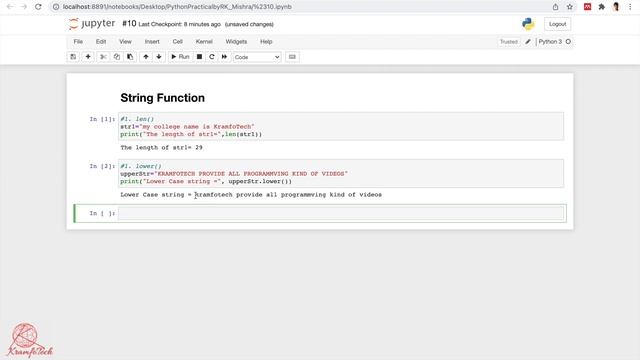
Task: Move the selected cell down with the arrow icon
Action: [x=159, y=57]
